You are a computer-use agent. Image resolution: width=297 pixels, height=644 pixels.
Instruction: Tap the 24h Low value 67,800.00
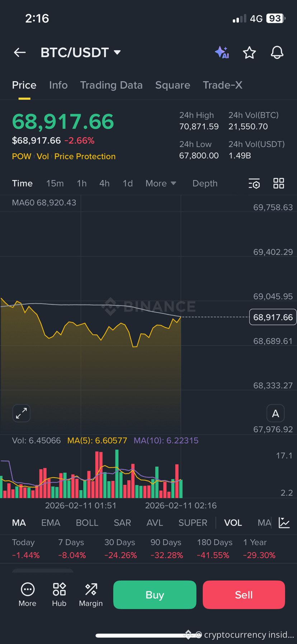pos(199,156)
